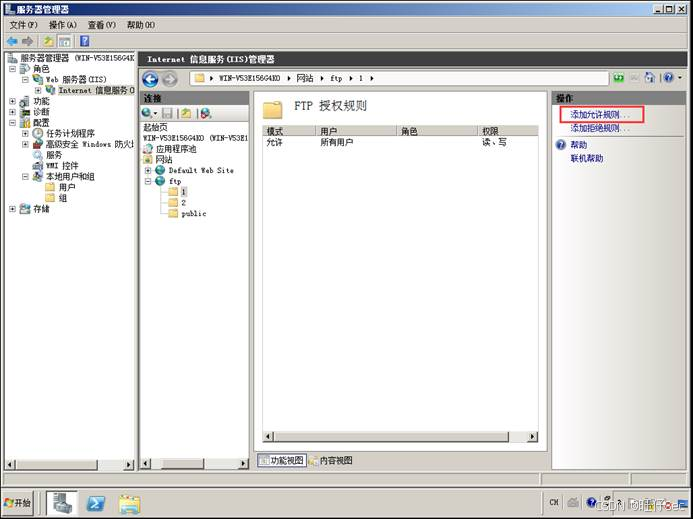Sort by the 权限 column header
The image size is (694, 520).
pos(508,131)
